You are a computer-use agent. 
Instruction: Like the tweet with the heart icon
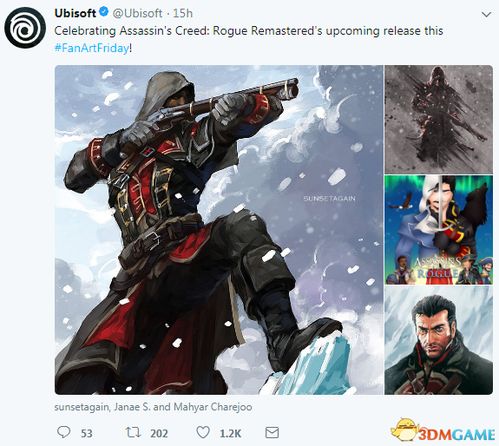203,433
